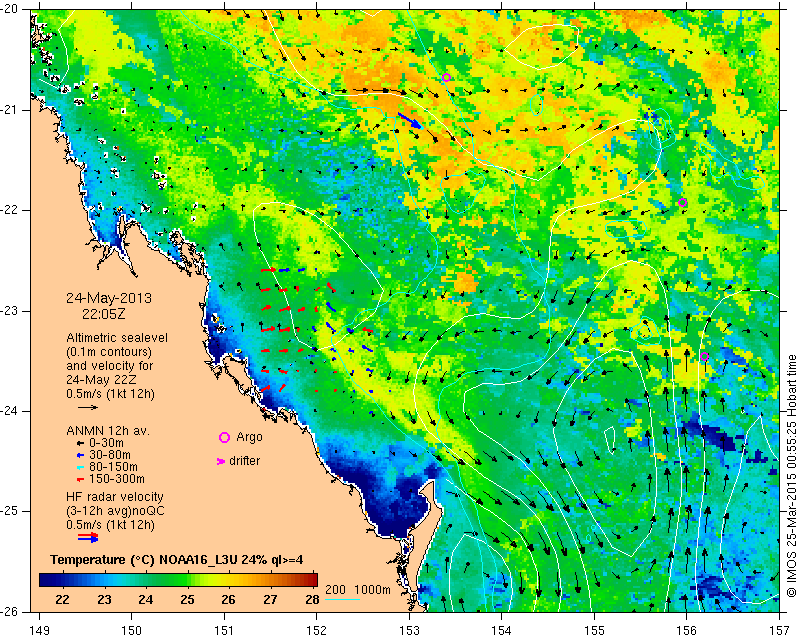Click latitude axis label -24
The height and width of the screenshot is (640, 800).
10,411
